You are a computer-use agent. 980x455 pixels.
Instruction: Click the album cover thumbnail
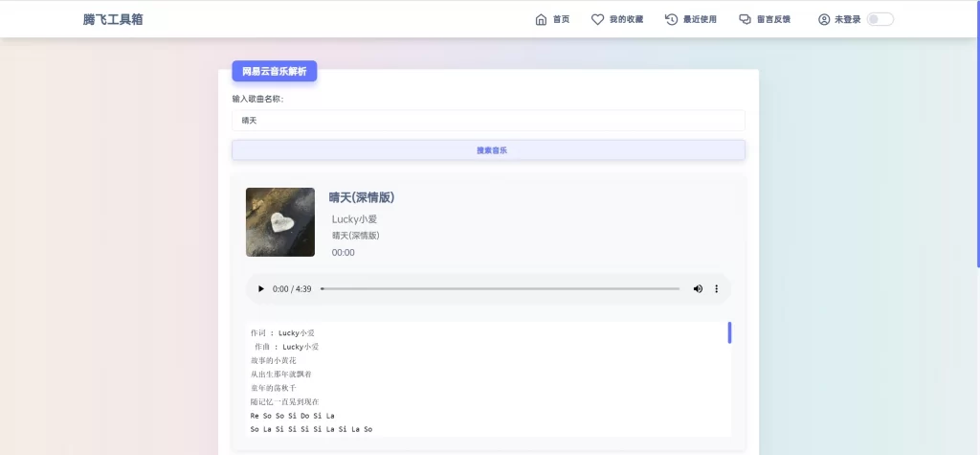pyautogui.click(x=280, y=222)
